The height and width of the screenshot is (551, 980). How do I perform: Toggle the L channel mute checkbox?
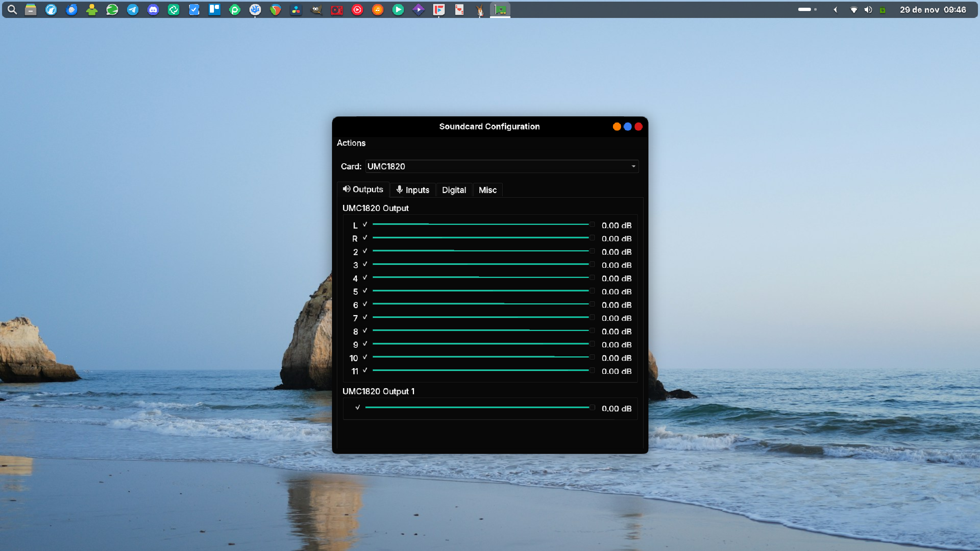tap(365, 224)
